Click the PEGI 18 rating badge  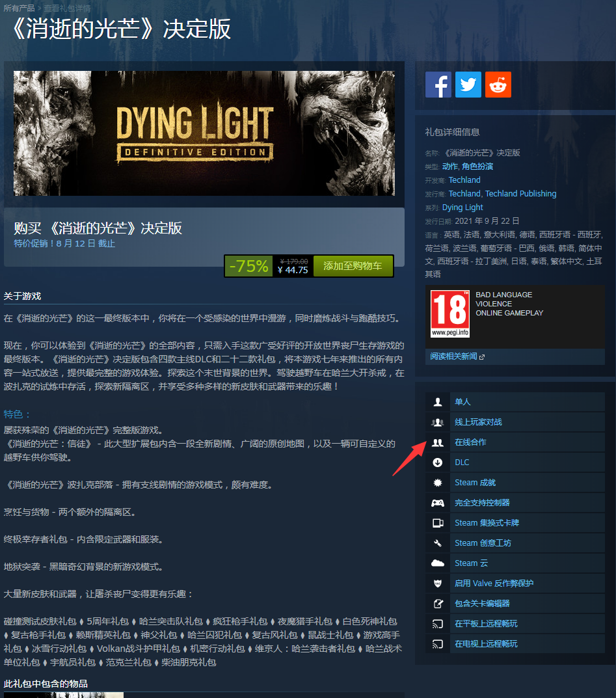click(450, 314)
